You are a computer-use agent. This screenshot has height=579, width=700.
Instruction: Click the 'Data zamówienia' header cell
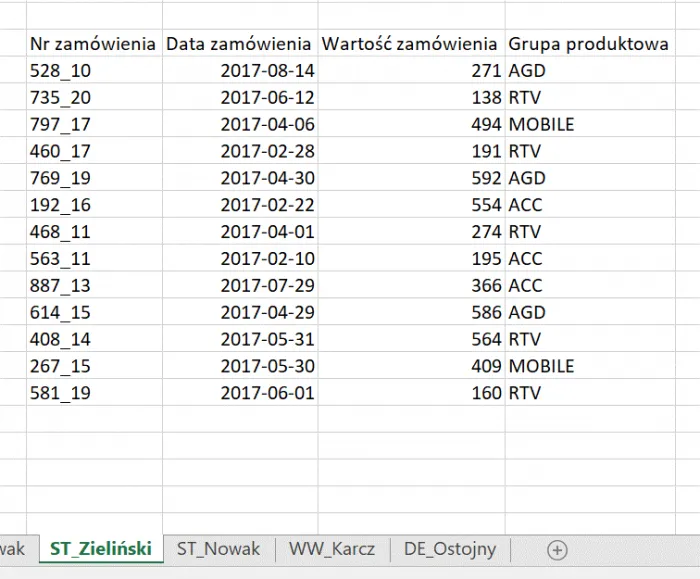click(240, 44)
